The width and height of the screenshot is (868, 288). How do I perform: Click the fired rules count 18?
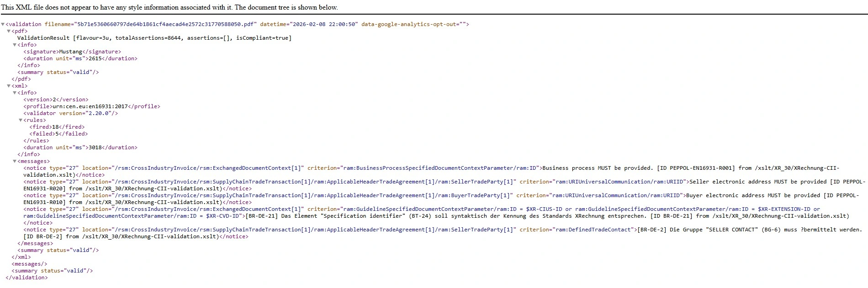[55, 127]
